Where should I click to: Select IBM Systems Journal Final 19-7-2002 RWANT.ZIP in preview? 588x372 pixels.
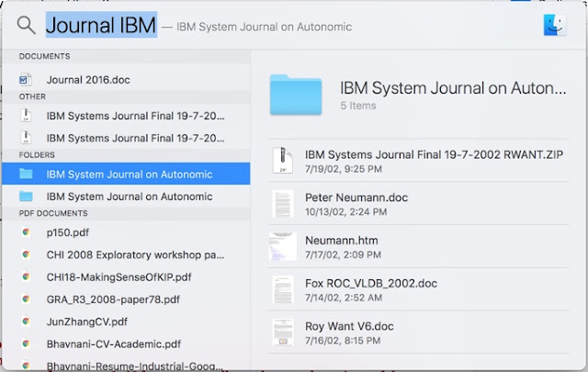[x=419, y=161]
